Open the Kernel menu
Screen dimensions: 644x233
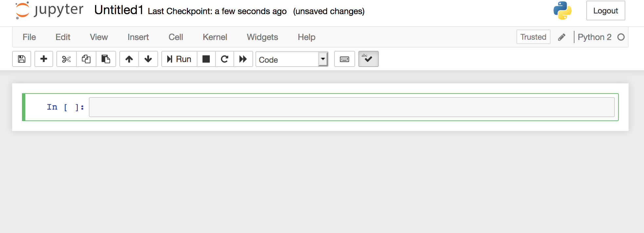coord(215,37)
